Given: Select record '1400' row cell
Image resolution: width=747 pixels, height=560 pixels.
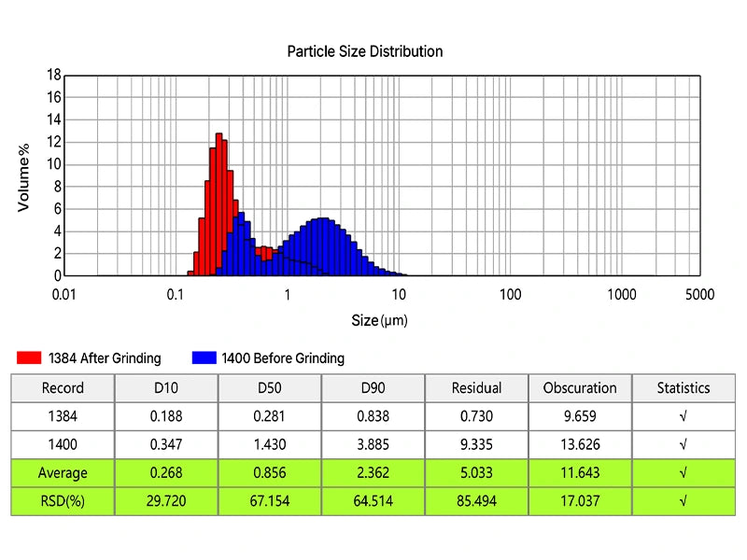Looking at the screenshot, I should [x=63, y=445].
